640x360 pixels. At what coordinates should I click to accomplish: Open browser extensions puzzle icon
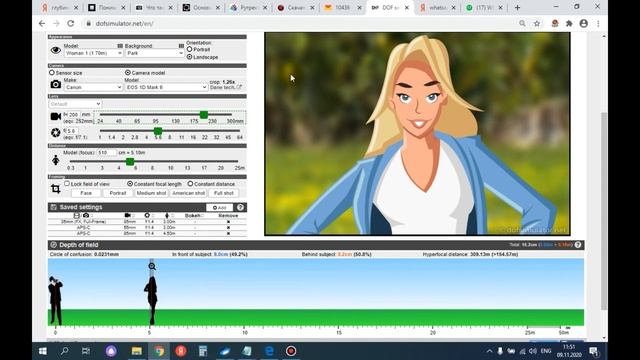pyautogui.click(x=569, y=24)
